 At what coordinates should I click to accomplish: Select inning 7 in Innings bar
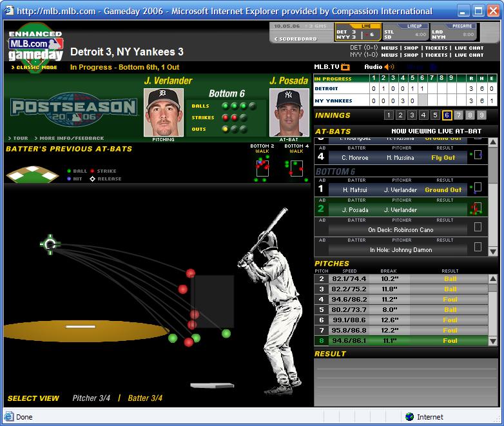(x=458, y=115)
